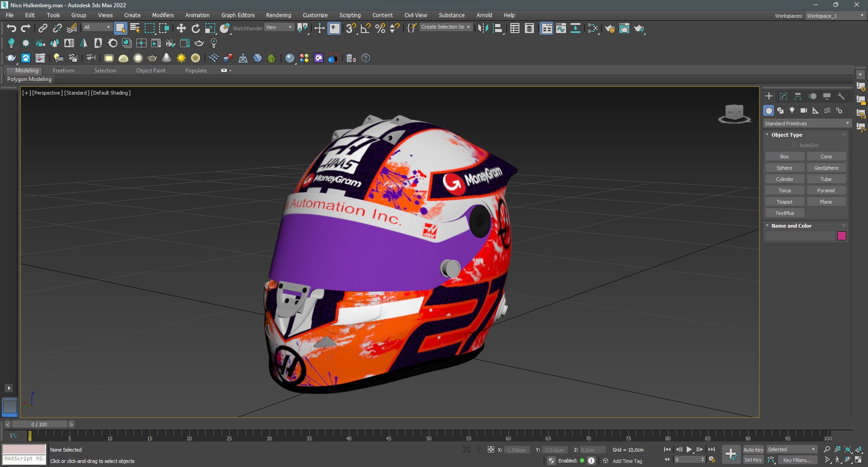The width and height of the screenshot is (868, 467).
Task: Click the time slider 0 / 100 handle
Action: (39, 424)
